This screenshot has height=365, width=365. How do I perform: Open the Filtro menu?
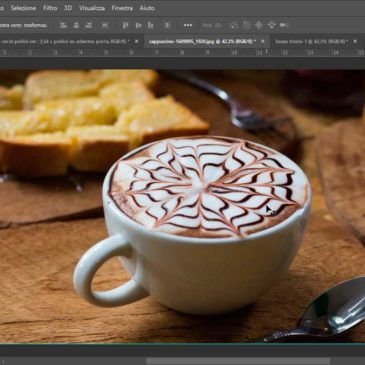coord(50,8)
